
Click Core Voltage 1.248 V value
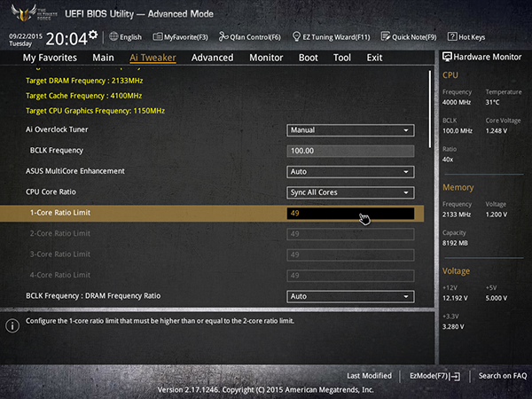(496, 130)
